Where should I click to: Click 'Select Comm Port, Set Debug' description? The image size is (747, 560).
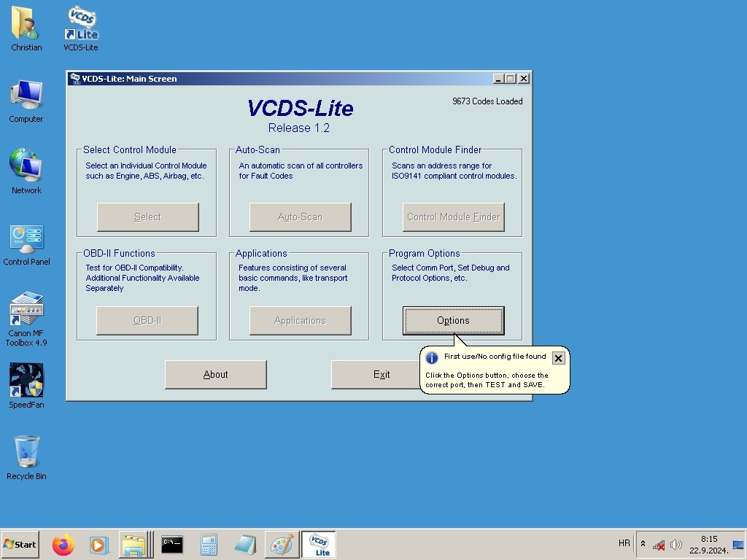[450, 273]
